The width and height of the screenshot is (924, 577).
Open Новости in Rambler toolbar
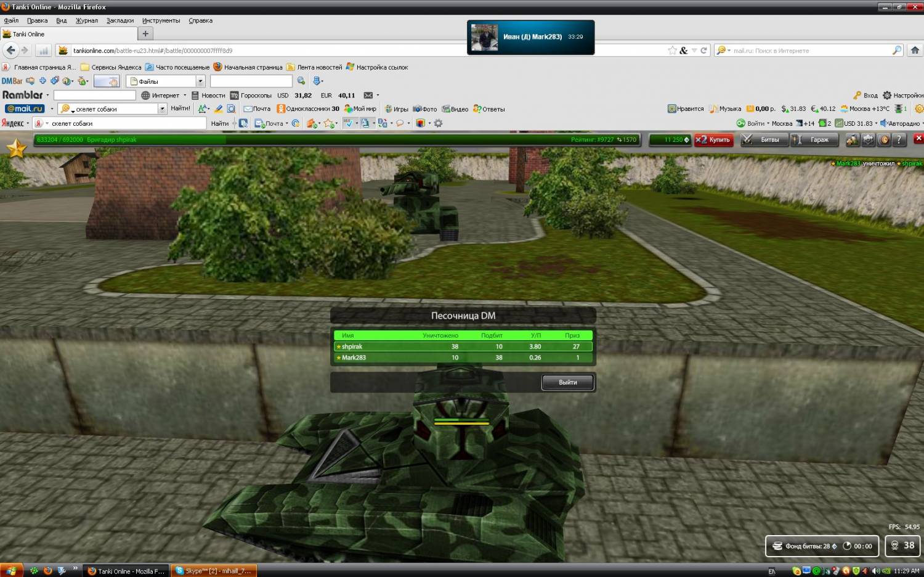point(208,96)
